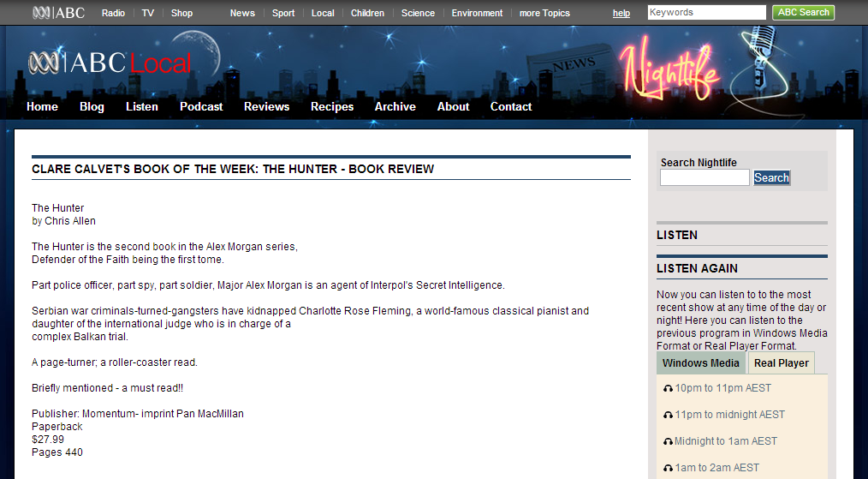This screenshot has height=479, width=868.
Task: Listen to 10pm to 11pm AEST
Action: (x=723, y=388)
